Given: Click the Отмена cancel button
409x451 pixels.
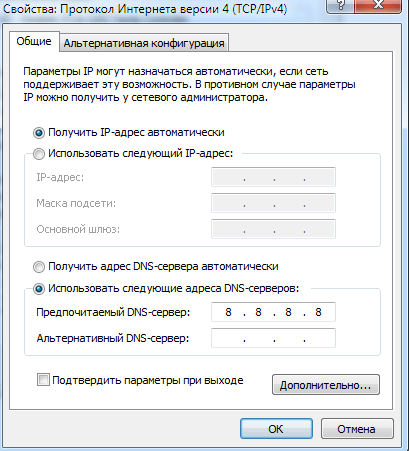Looking at the screenshot, I should click(357, 429).
